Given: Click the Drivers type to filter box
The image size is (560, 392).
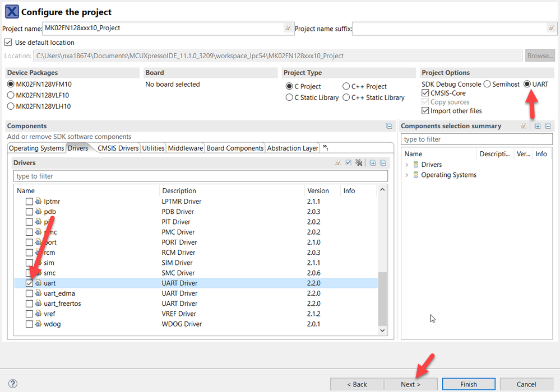Looking at the screenshot, I should [x=201, y=176].
